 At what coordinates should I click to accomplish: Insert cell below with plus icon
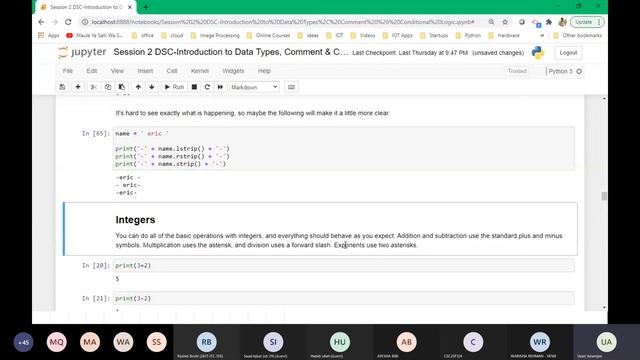tap(78, 87)
